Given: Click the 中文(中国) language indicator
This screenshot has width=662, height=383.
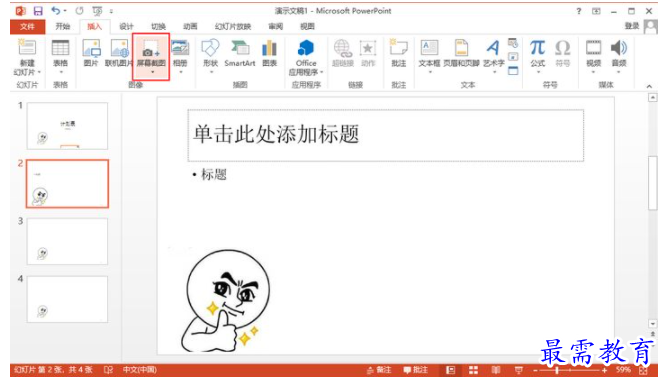Looking at the screenshot, I should tap(140, 370).
